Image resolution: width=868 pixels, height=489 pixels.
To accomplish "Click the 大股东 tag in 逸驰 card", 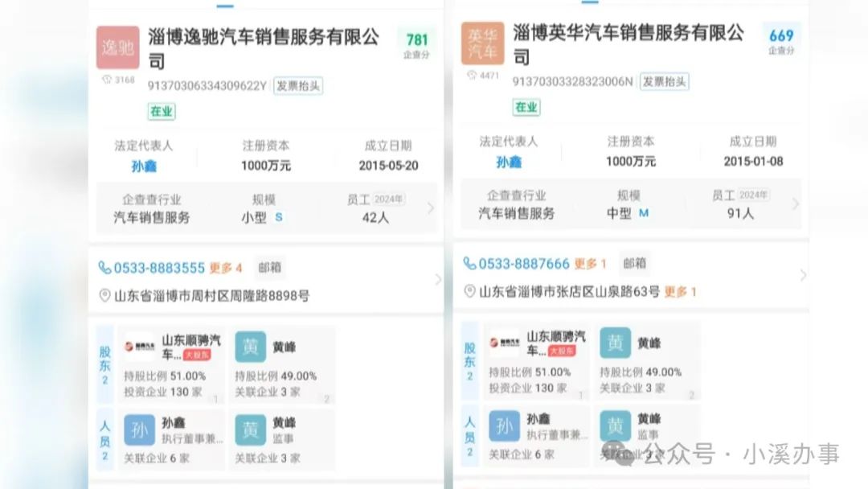I will point(198,355).
